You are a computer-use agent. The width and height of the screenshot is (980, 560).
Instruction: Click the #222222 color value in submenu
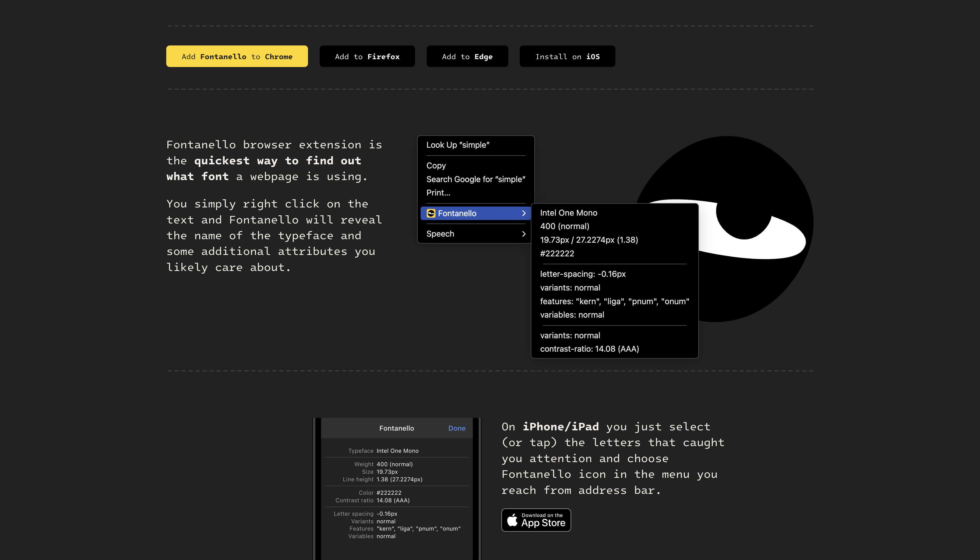(x=557, y=253)
